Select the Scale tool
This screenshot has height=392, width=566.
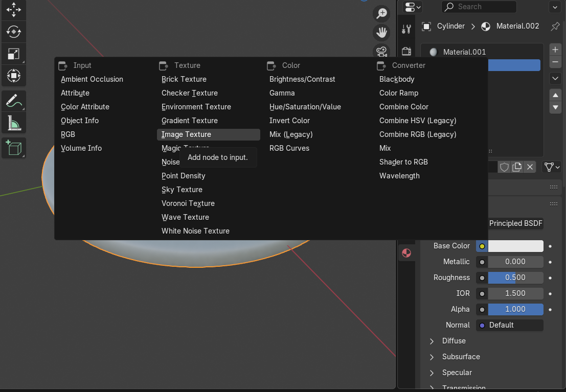pos(13,54)
